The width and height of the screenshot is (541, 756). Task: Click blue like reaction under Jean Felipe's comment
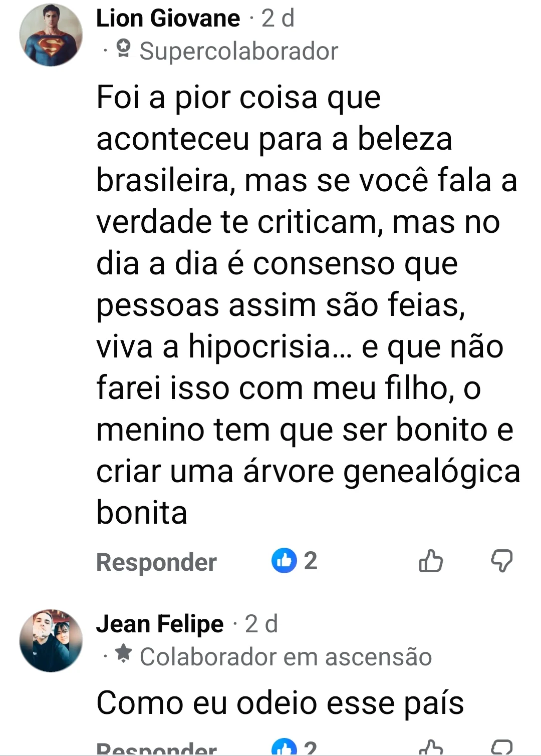284,748
